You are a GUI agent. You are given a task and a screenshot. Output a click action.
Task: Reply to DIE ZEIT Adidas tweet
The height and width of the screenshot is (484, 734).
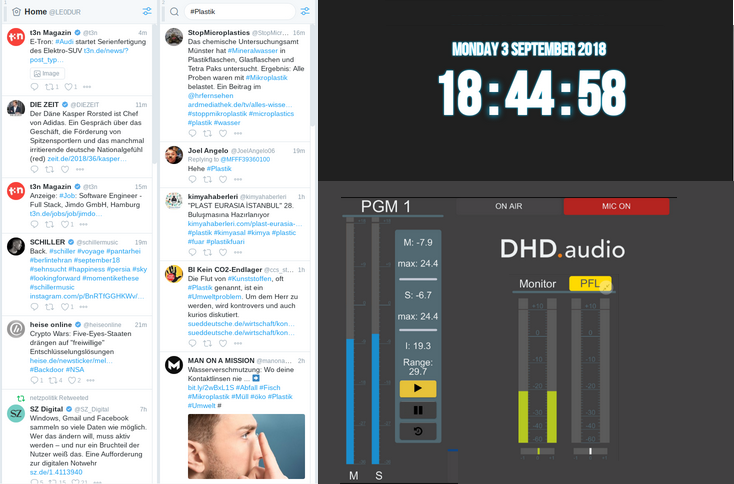click(34, 169)
